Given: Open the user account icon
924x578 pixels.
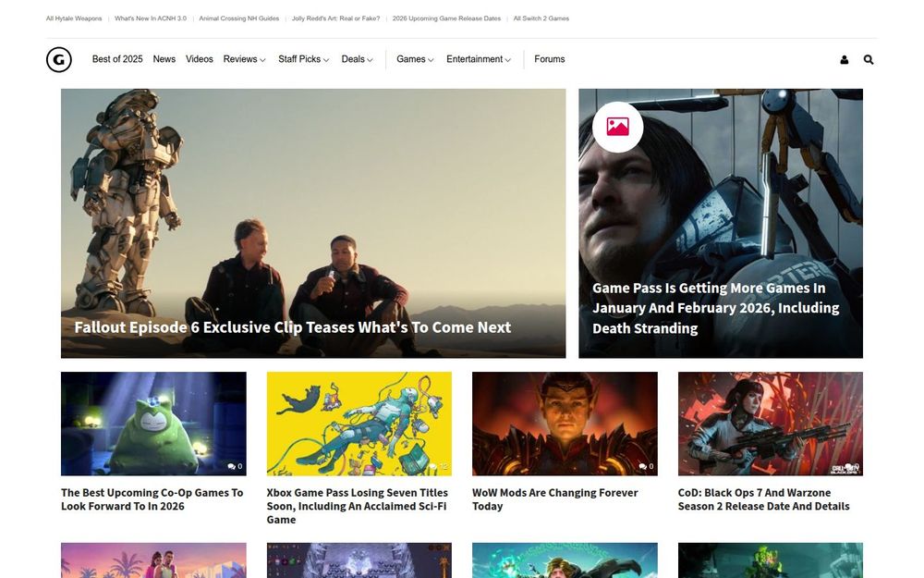Looking at the screenshot, I should 844,59.
